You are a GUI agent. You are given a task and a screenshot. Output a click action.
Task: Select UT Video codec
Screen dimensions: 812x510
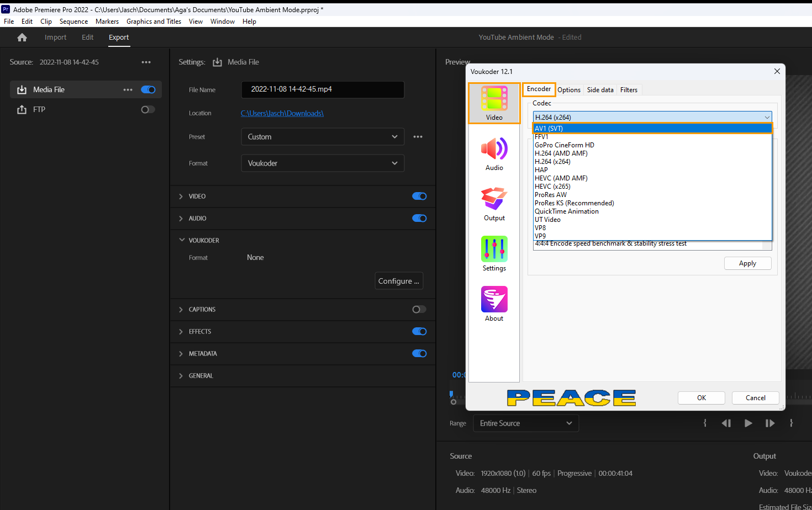click(x=652, y=220)
